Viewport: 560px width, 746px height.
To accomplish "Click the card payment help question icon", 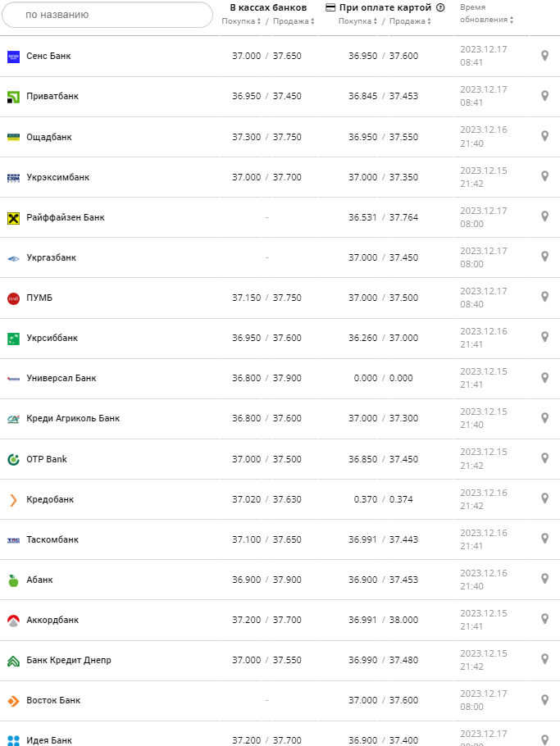I will (x=440, y=7).
